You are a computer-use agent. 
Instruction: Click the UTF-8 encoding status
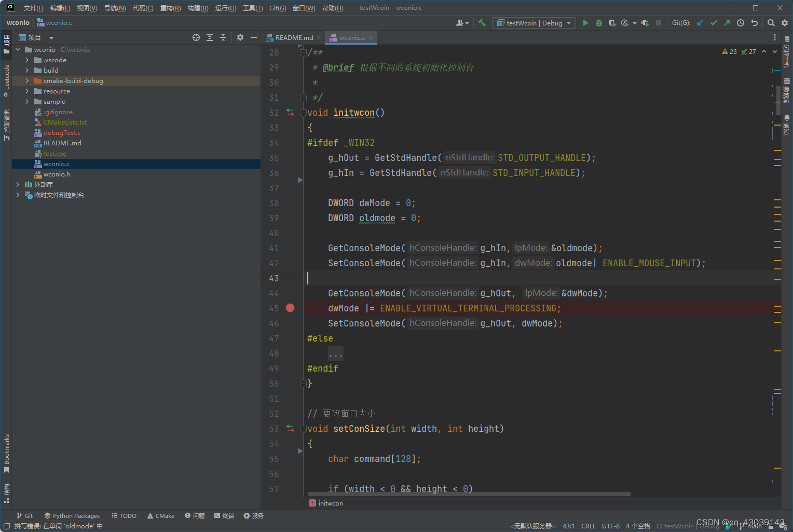click(x=611, y=526)
